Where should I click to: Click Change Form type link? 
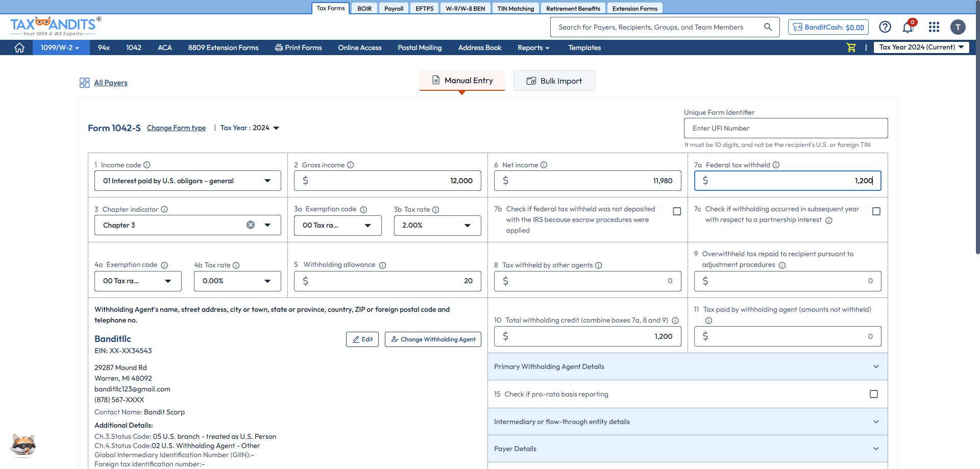176,128
